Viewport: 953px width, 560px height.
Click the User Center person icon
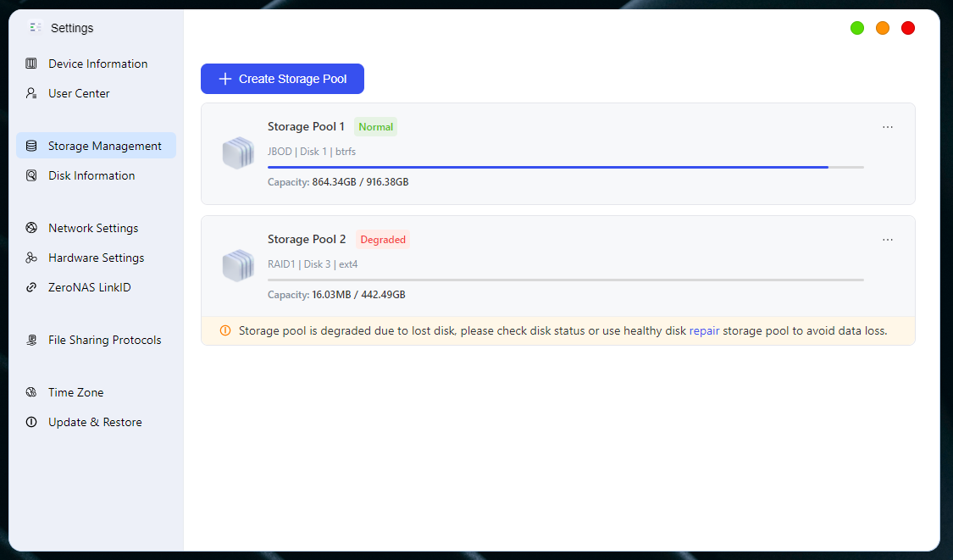pos(31,93)
